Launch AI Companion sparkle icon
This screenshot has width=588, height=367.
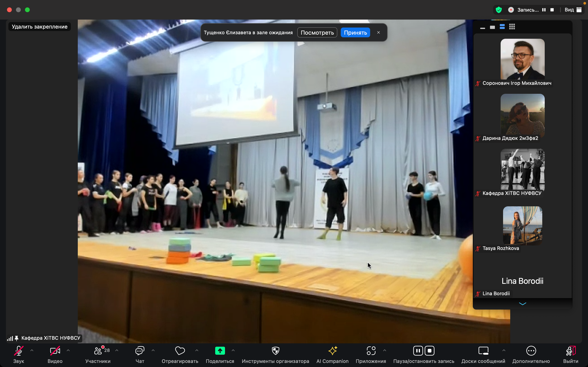tap(332, 350)
